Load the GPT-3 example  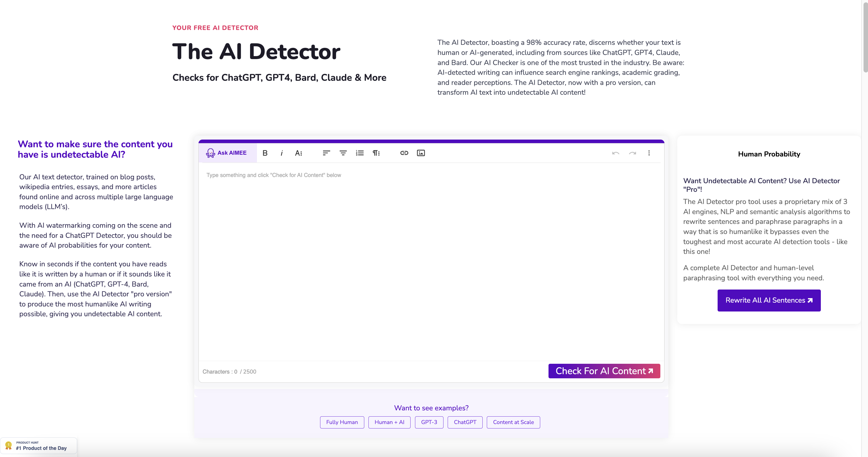pyautogui.click(x=429, y=422)
